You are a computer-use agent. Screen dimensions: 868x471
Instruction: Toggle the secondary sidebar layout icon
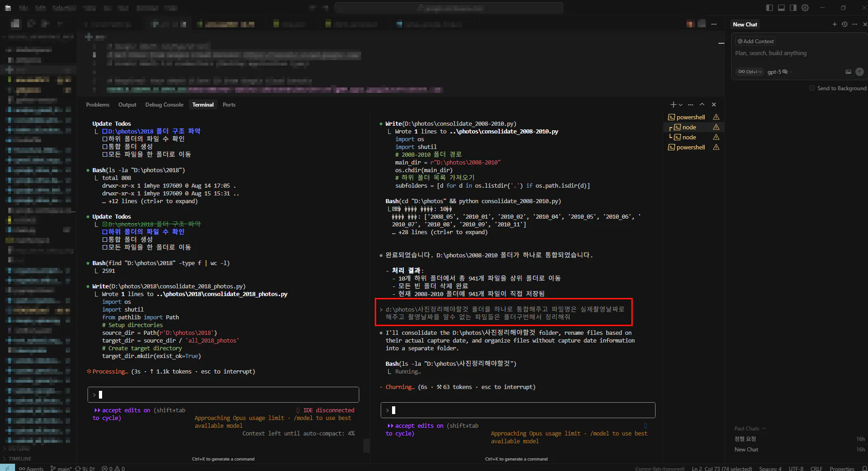click(793, 8)
